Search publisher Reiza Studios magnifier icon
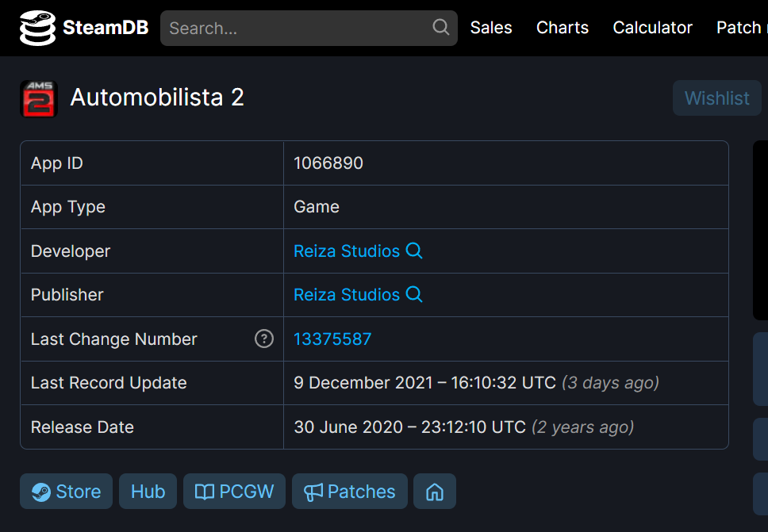This screenshot has width=768, height=532. [414, 294]
